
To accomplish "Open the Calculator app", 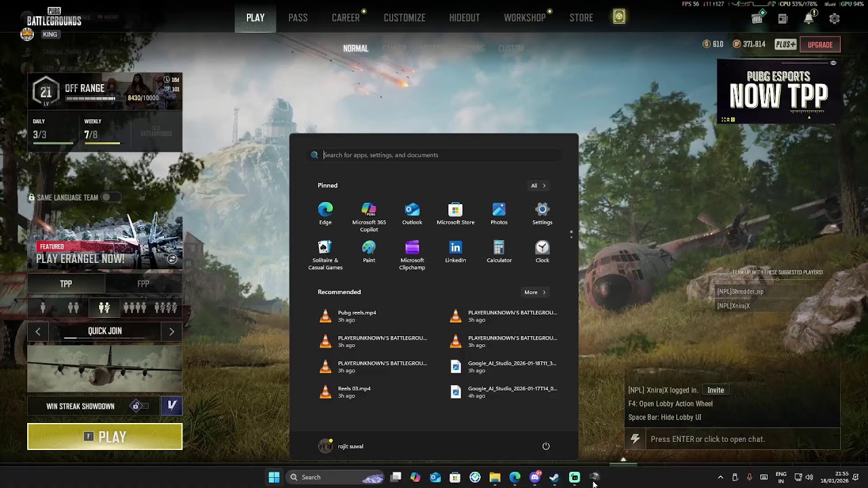I will click(499, 251).
